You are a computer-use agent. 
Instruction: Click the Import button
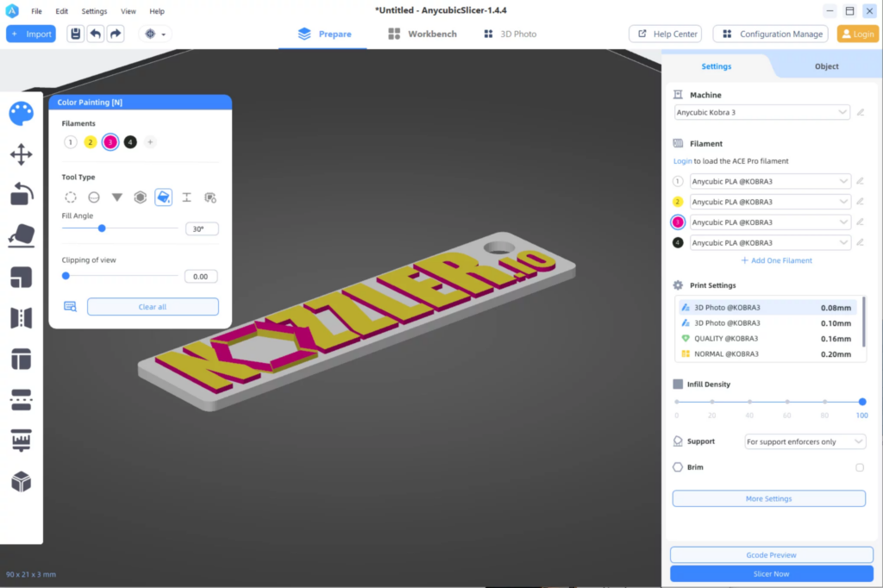pyautogui.click(x=31, y=34)
